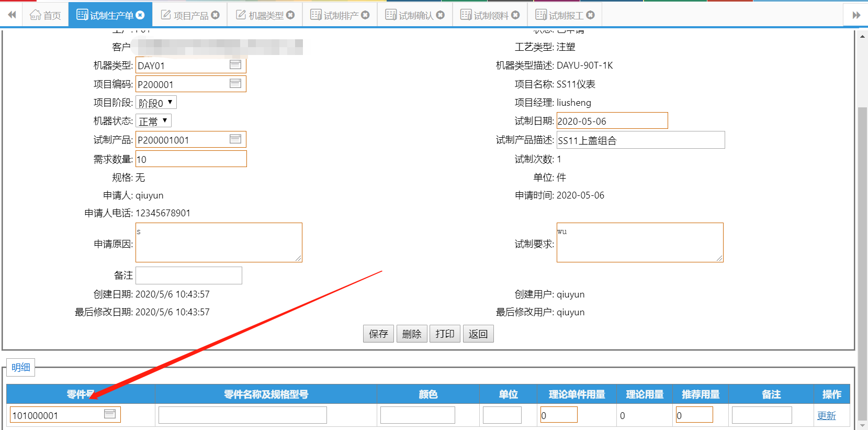Screen dimensions: 868x430
Task: Focus the 单位 input cell
Action: pos(502,415)
